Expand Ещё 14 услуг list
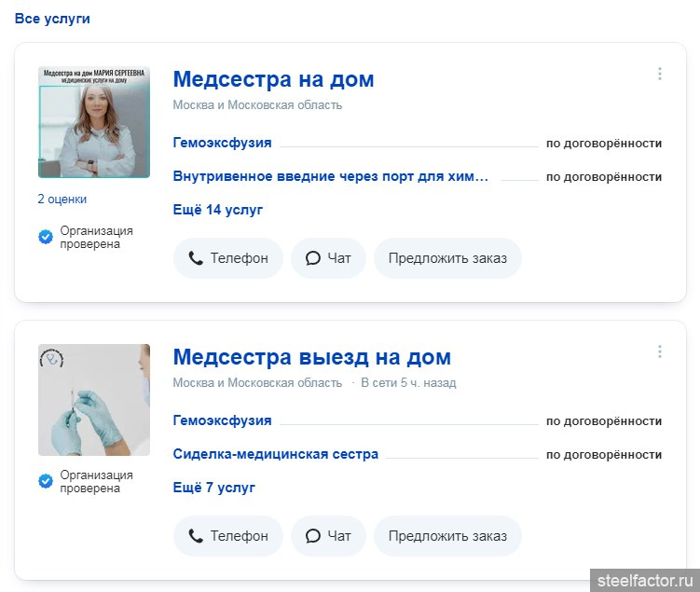 tap(218, 210)
